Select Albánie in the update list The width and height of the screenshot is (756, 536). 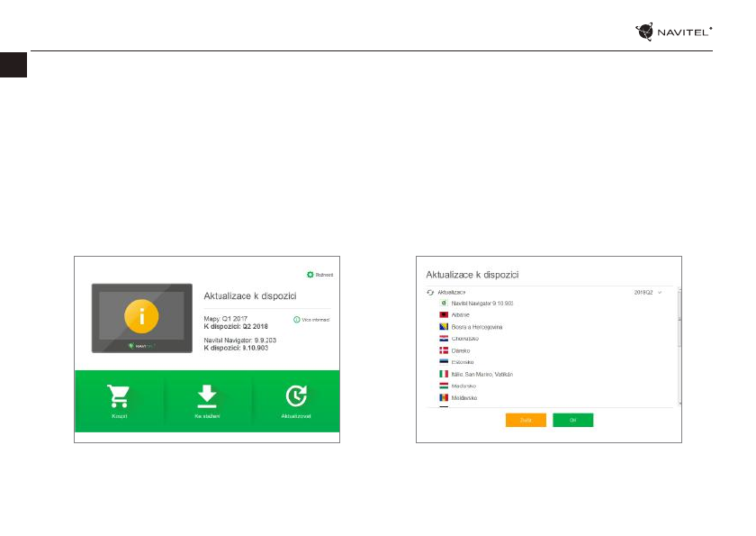click(x=454, y=314)
